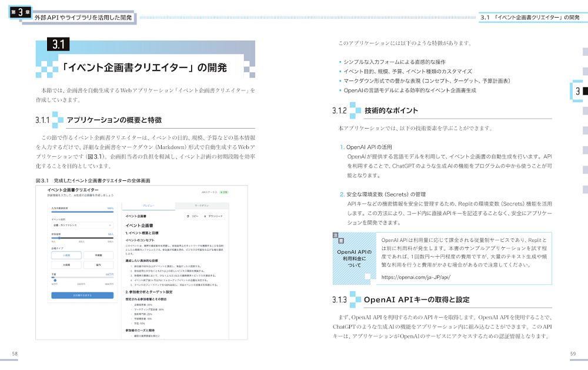Click the heading アプリケーションの概要と特徴
The image size is (588, 370).
click(x=114, y=120)
